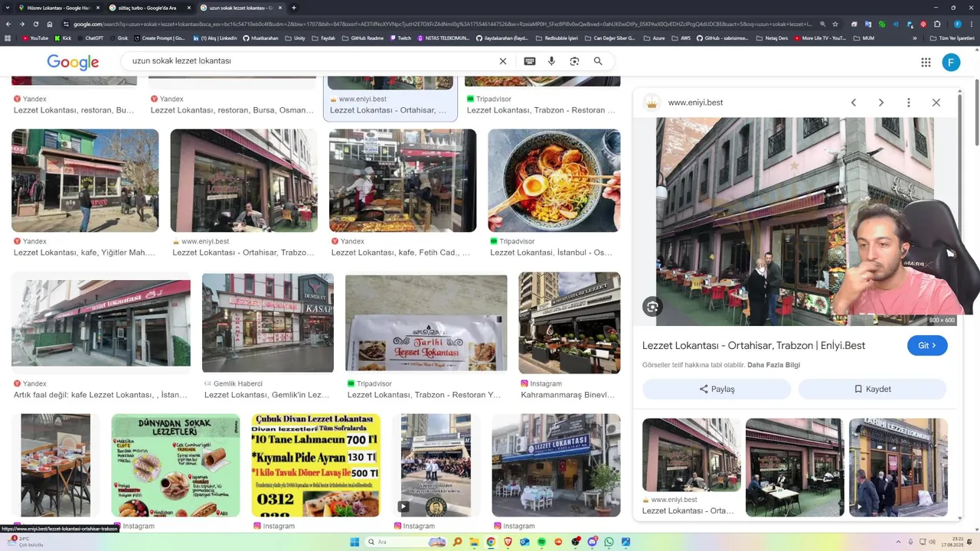The width and height of the screenshot is (980, 551).
Task: Open Instagram blue awning Lezzet Lokantası image
Action: pyautogui.click(x=556, y=465)
